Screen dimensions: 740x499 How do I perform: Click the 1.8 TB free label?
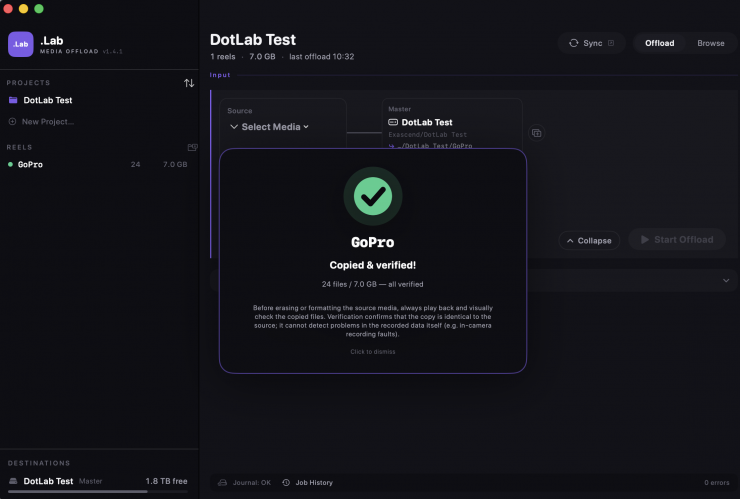(166, 481)
